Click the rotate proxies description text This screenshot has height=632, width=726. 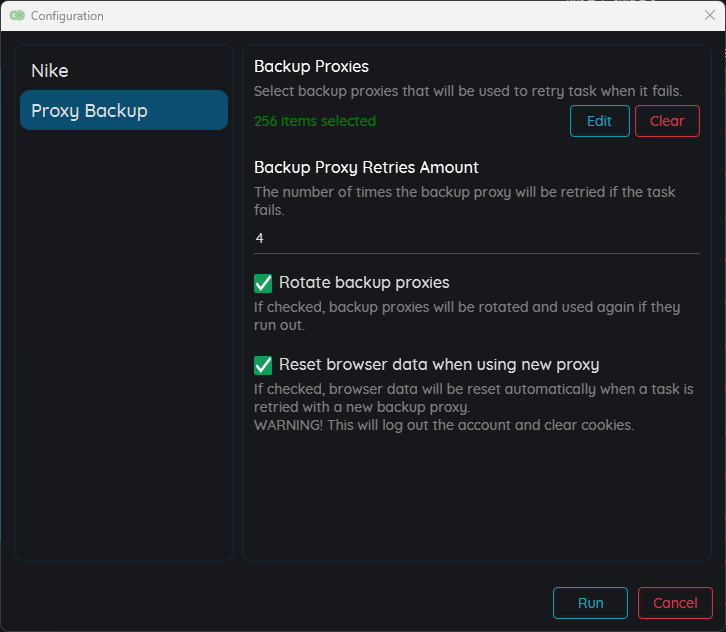(467, 316)
